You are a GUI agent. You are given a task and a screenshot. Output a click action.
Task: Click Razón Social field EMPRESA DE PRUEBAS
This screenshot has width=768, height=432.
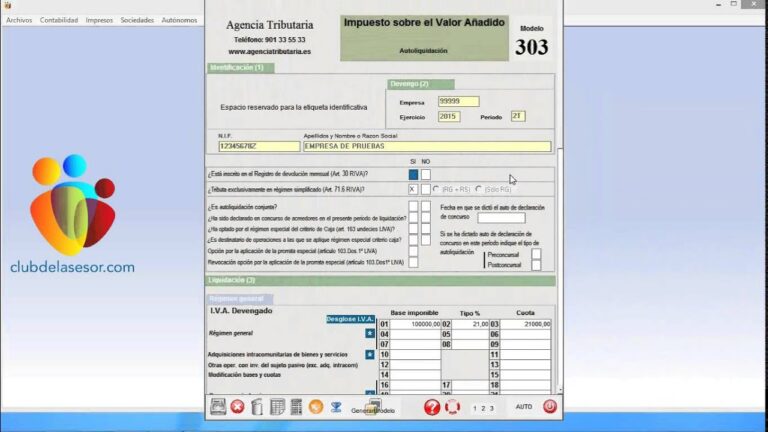tap(427, 146)
